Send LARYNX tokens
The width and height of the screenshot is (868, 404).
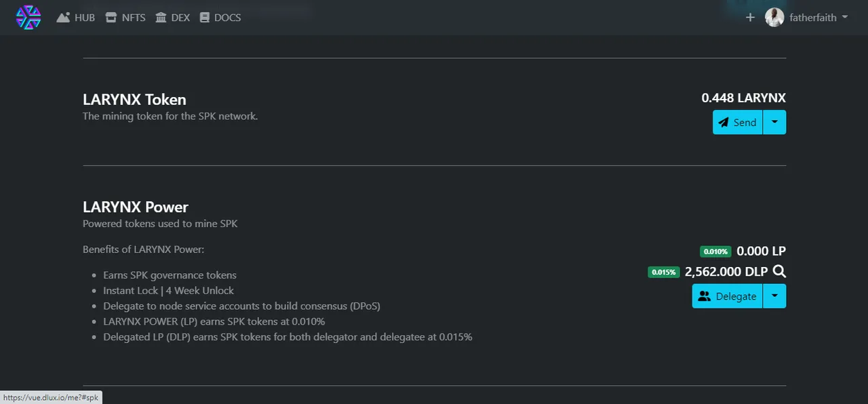pos(738,122)
